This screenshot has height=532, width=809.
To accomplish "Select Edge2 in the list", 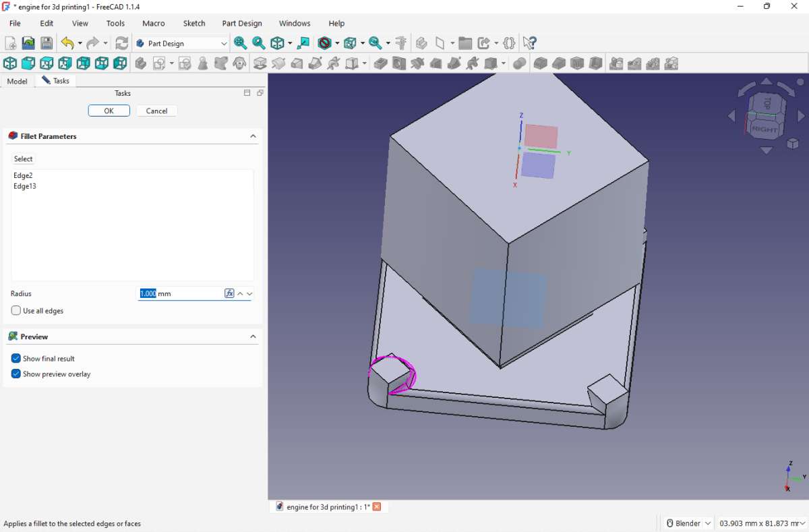I will [x=23, y=175].
